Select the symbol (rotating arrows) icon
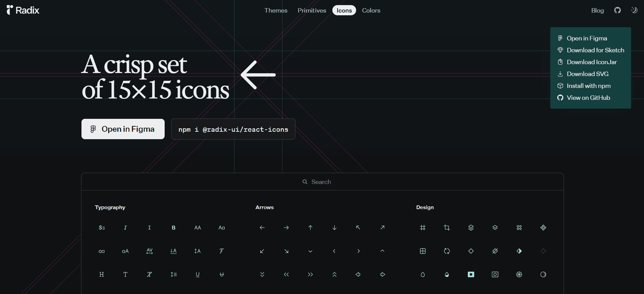 coord(447,251)
